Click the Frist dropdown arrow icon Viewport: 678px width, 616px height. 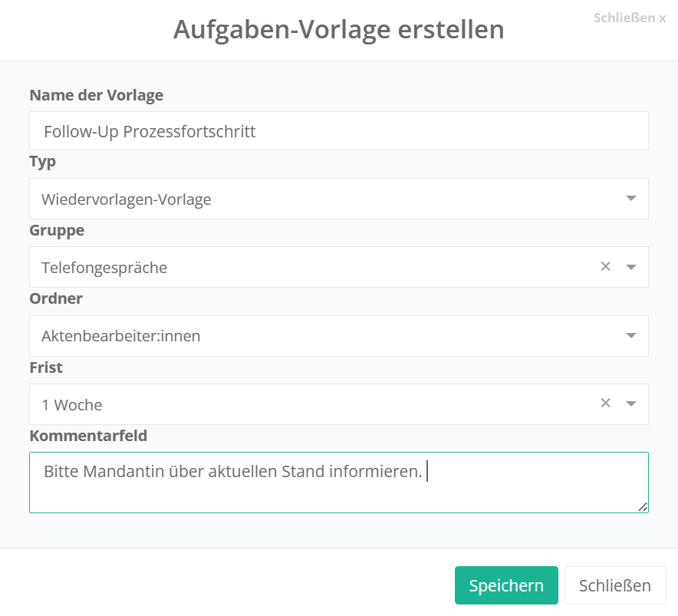631,404
